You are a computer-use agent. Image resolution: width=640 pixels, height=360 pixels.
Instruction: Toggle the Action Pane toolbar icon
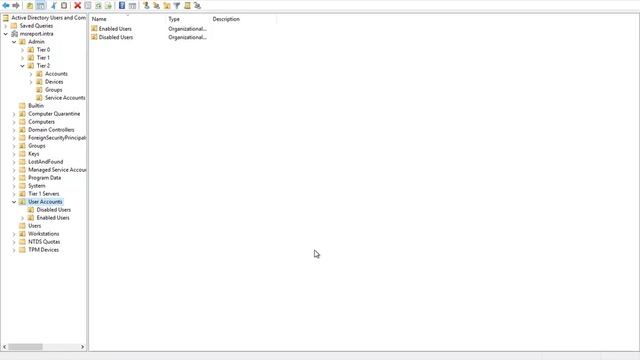point(132,6)
